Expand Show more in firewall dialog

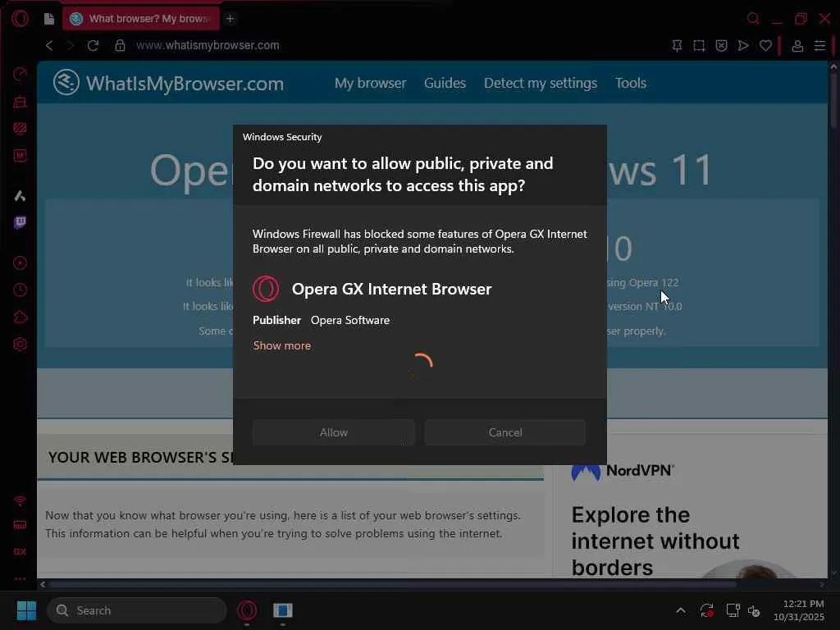click(282, 345)
